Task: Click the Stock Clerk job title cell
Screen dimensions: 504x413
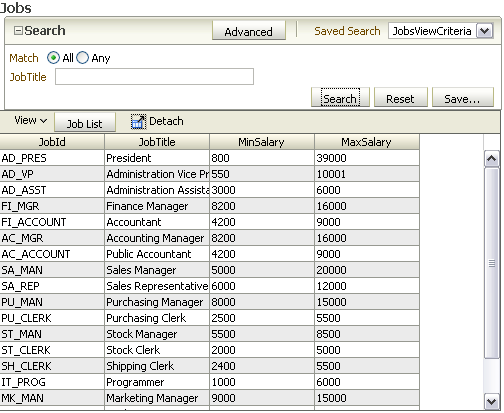Action: pos(157,350)
